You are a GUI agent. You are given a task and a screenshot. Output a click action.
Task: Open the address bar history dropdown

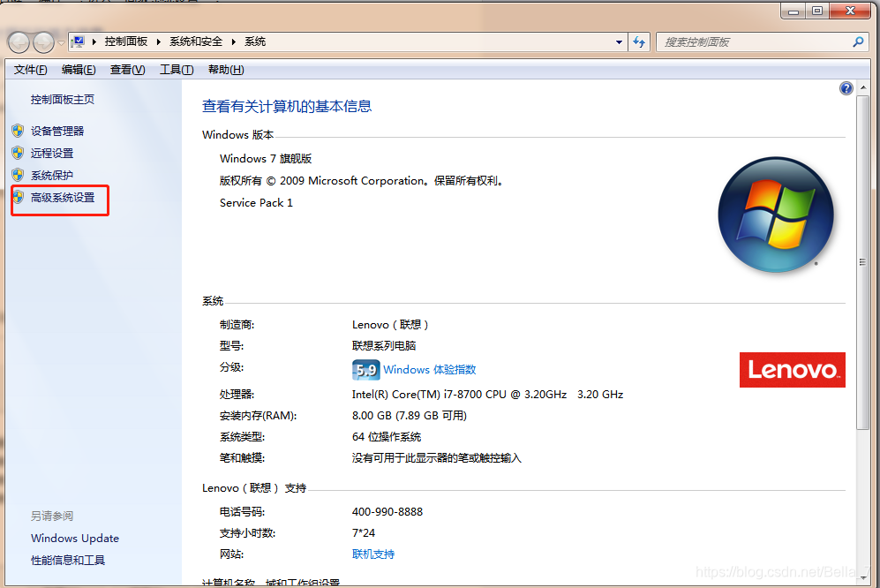pyautogui.click(x=619, y=42)
